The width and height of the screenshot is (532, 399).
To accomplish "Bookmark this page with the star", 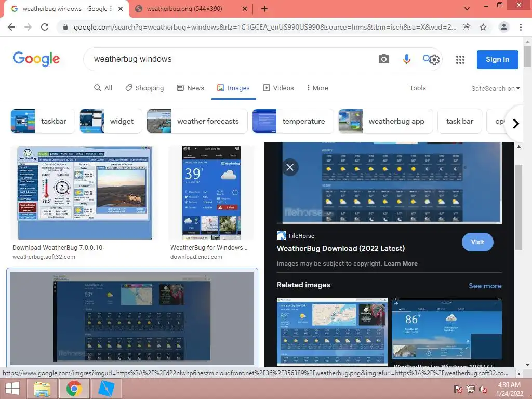I will 483,27.
